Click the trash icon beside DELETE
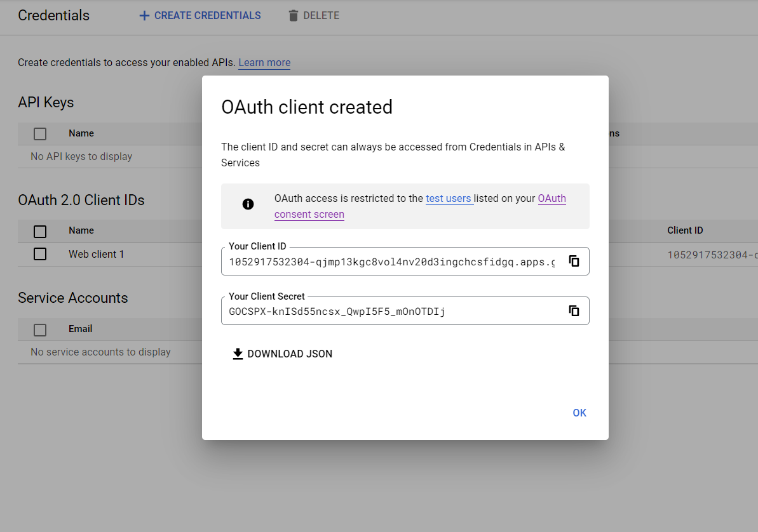758x532 pixels. point(292,15)
